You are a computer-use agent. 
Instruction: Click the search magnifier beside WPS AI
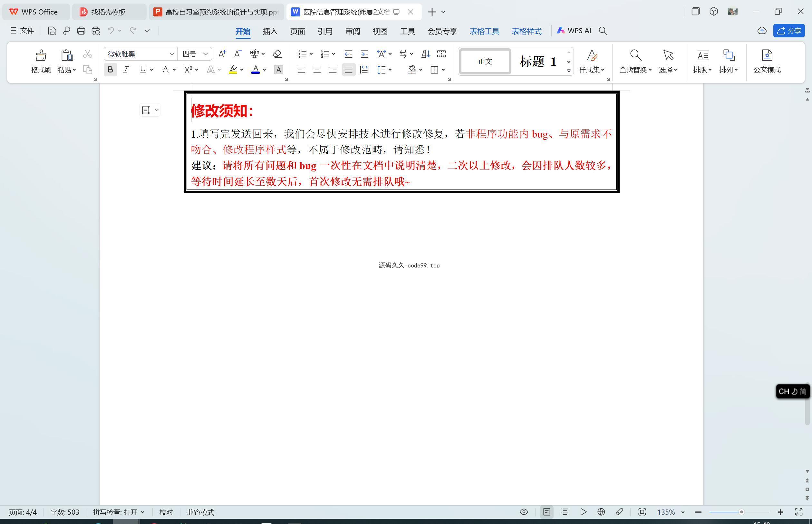coord(603,31)
